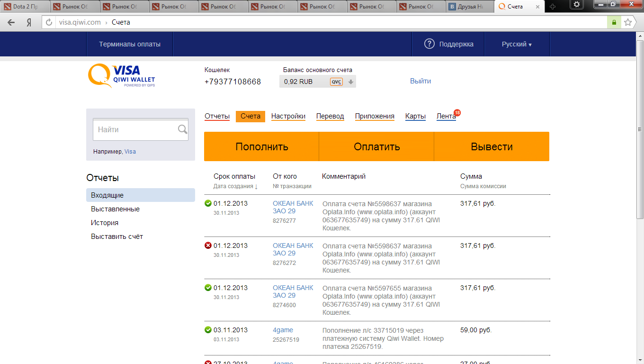Sort by Дата создания column arrow
The height and width of the screenshot is (364, 644).
[x=256, y=187]
